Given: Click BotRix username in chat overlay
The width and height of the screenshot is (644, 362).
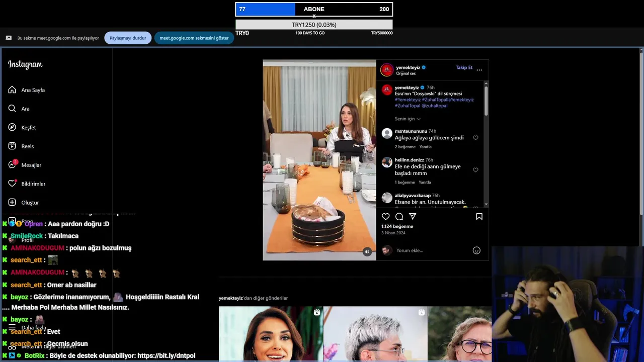Looking at the screenshot, I should coord(35,355).
